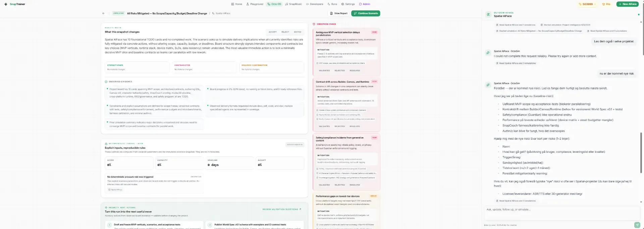Open the Admin nav item
Viewport: 644px width, 229px height.
point(365,4)
